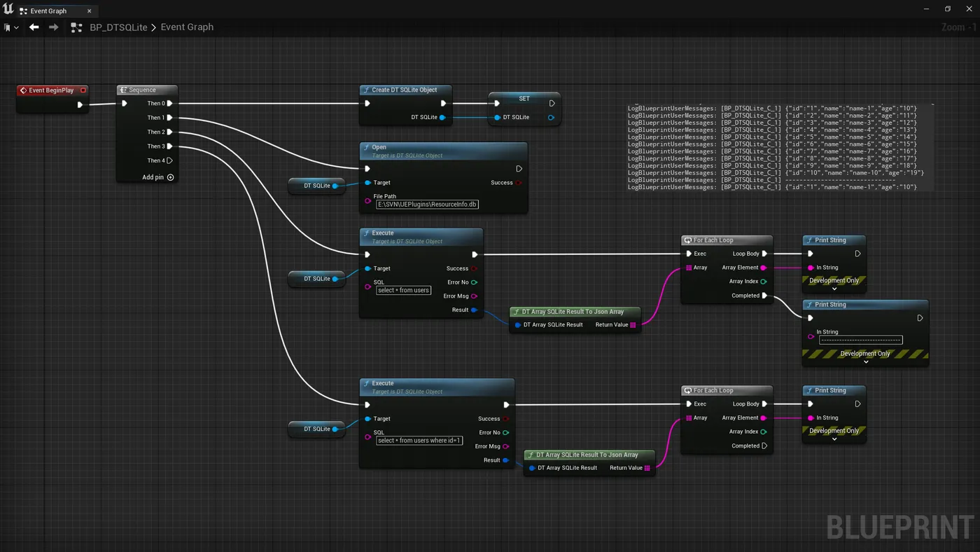Click the Event Graph breadcrumb label
Image resolution: width=980 pixels, height=552 pixels.
click(x=187, y=27)
